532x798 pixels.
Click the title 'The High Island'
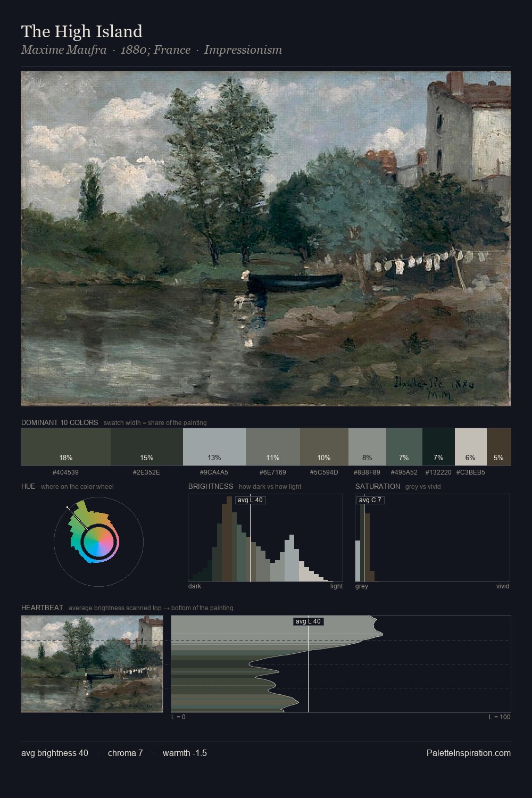82,31
